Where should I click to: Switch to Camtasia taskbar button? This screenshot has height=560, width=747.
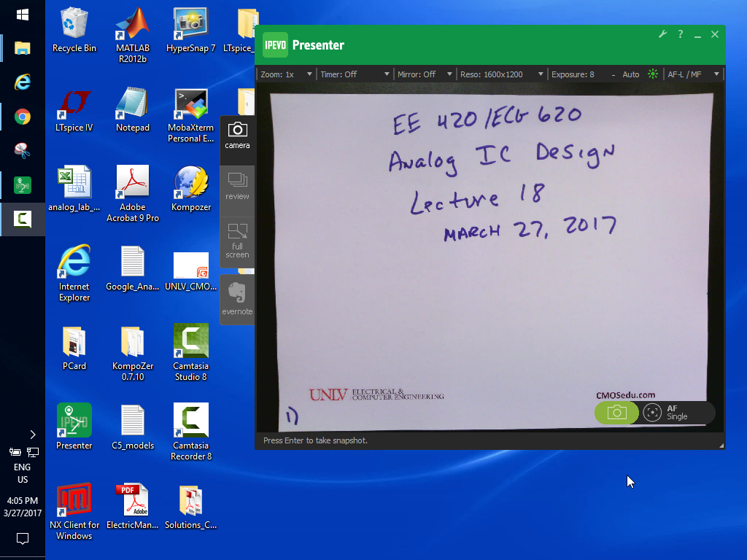(x=23, y=219)
